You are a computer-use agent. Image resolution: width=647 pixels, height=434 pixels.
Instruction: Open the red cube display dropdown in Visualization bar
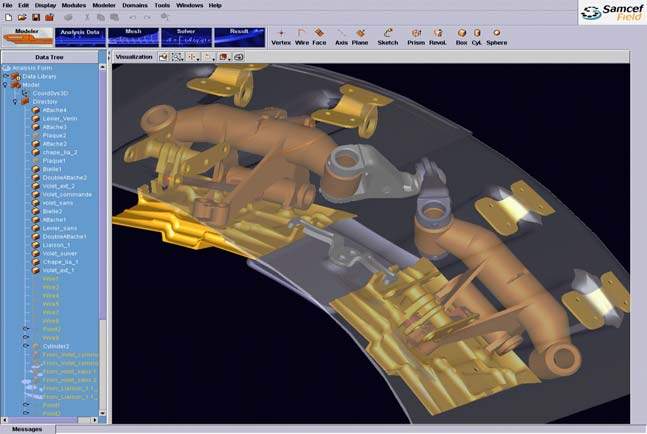pyautogui.click(x=225, y=57)
